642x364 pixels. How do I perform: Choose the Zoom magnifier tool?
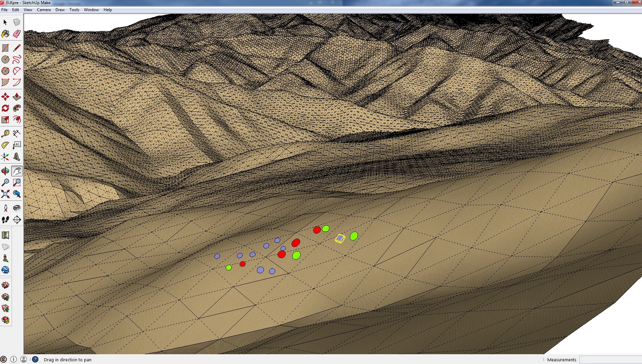click(x=5, y=183)
